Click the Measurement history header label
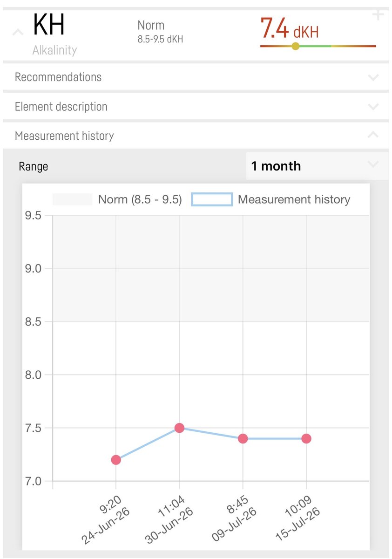Viewport: 392px width, 559px height. [x=64, y=136]
